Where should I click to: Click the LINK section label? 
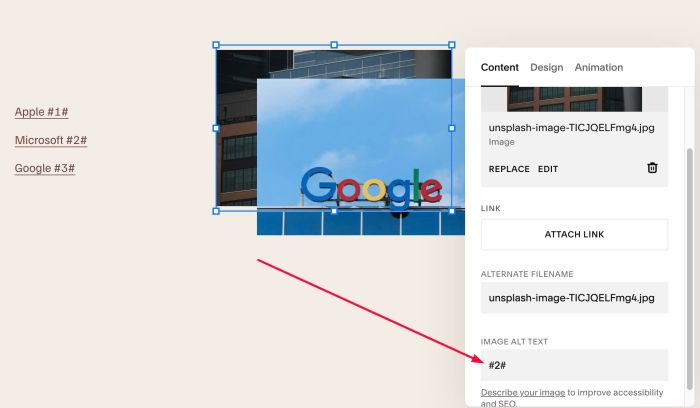pos(491,208)
